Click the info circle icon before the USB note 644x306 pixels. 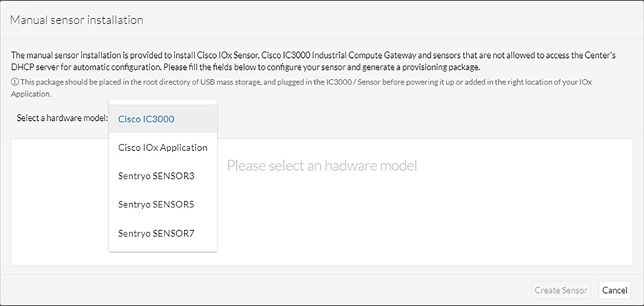tap(14, 82)
